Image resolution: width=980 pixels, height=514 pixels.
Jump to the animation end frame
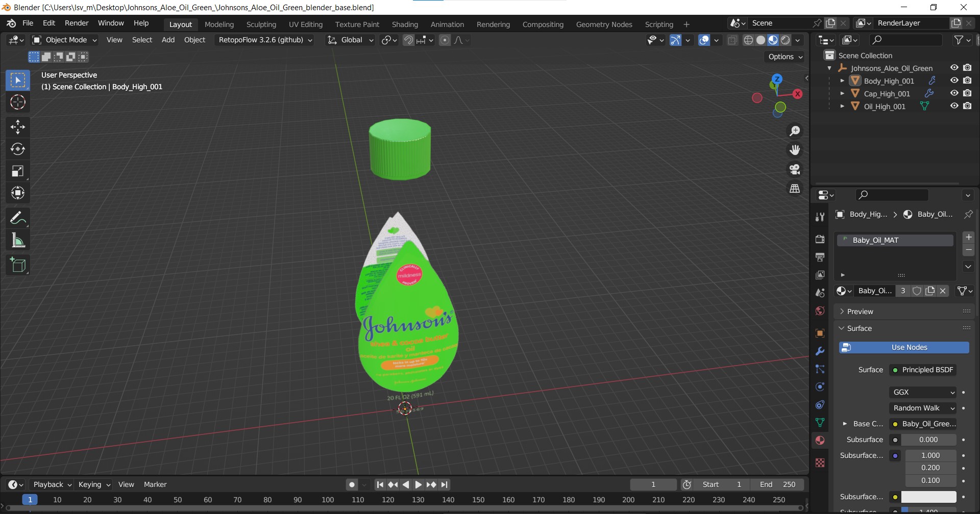pyautogui.click(x=445, y=485)
